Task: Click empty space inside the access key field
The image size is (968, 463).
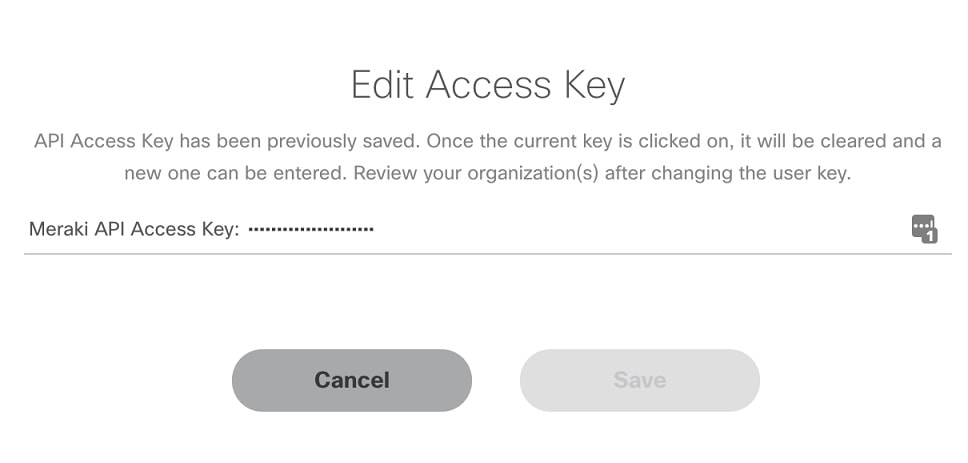Action: [642, 230]
